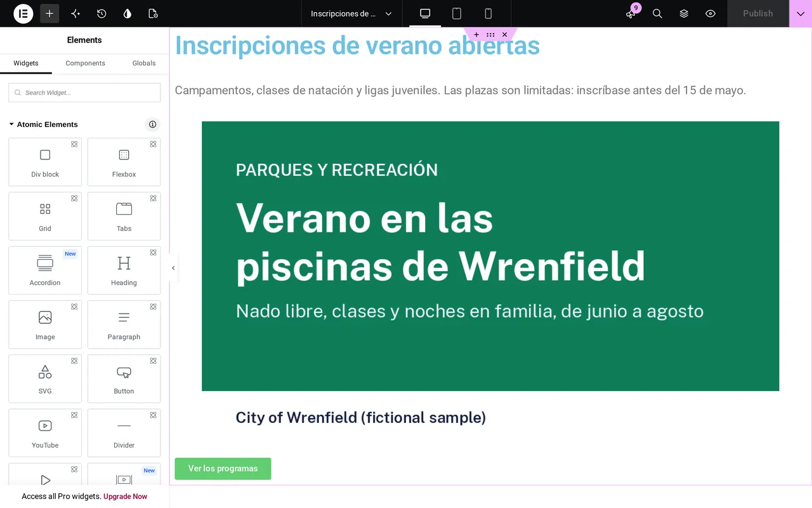Click the 'Ver los programas' button
The height and width of the screenshot is (508, 812).
[223, 469]
